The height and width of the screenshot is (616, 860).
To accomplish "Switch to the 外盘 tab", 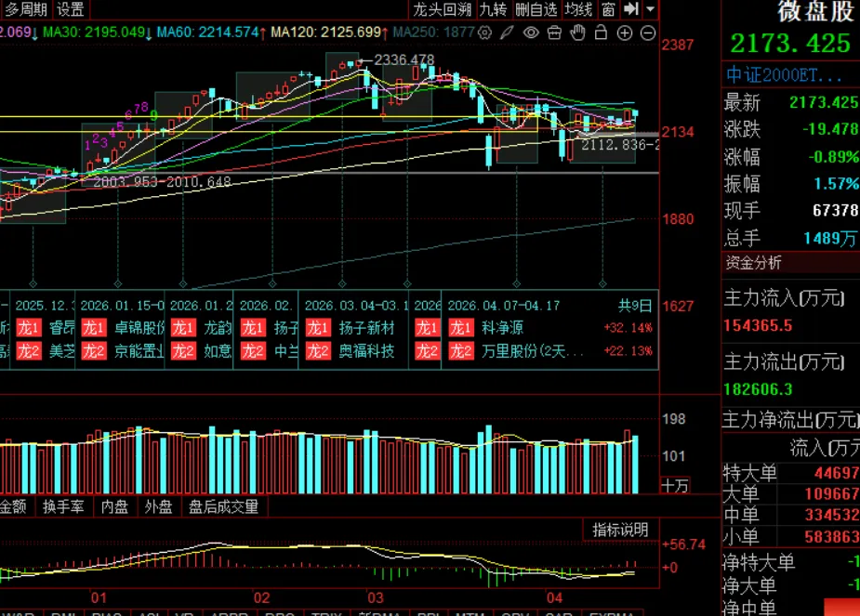I will click(158, 506).
